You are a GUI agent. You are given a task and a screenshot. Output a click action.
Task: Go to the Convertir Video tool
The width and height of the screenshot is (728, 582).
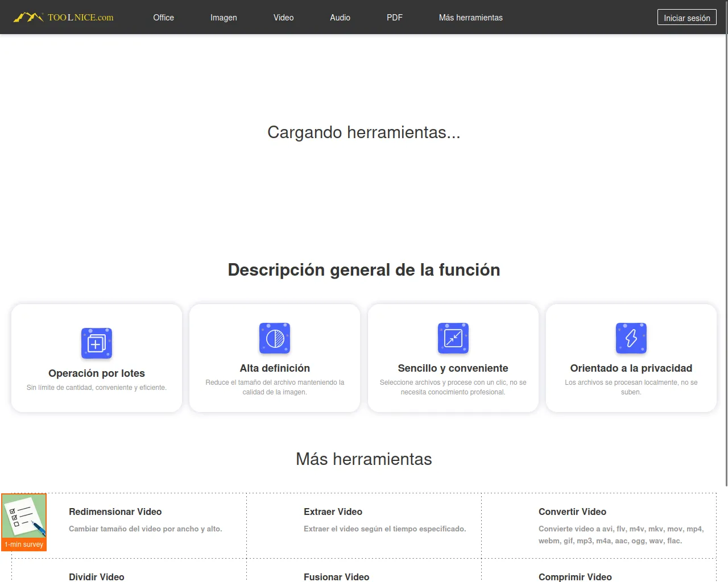572,512
